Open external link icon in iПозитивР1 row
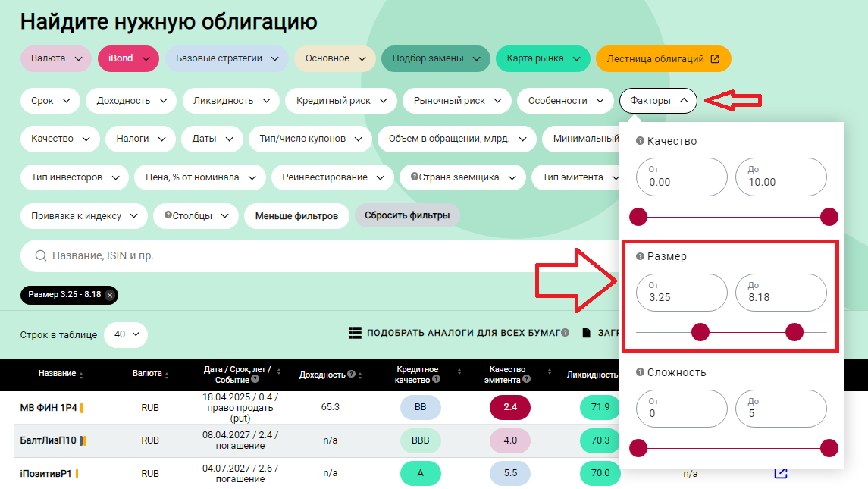Screen dimensions: 868x489 pos(780,473)
